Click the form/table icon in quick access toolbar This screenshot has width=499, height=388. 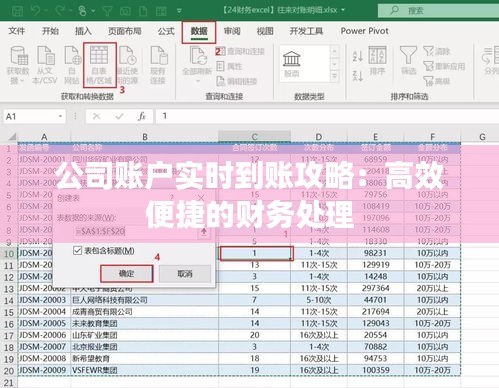[x=161, y=11]
